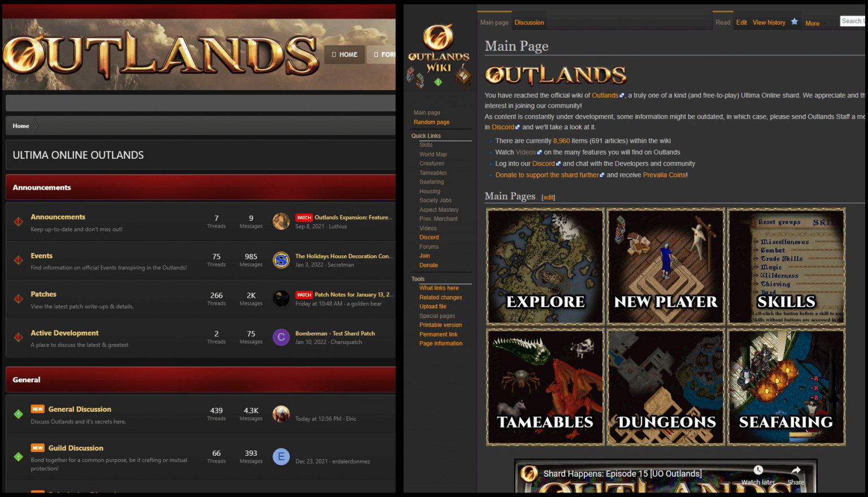Click the Discord link in the sidebar
The image size is (868, 497).
coord(429,237)
